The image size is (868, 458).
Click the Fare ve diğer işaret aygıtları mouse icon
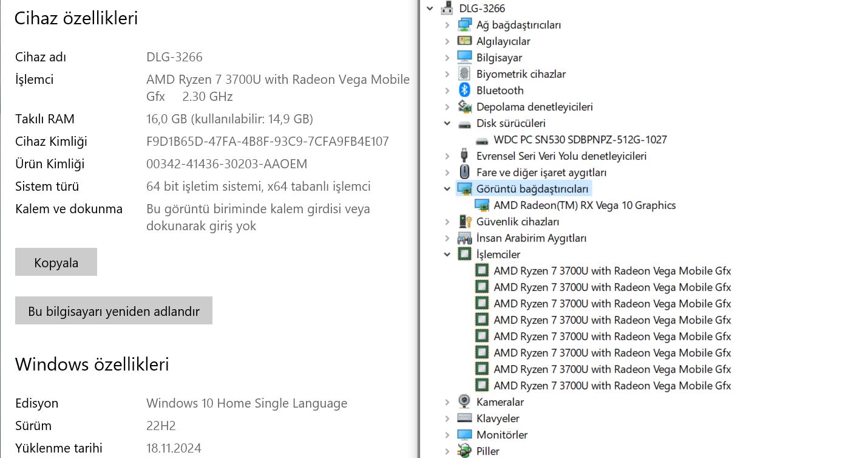click(x=464, y=172)
